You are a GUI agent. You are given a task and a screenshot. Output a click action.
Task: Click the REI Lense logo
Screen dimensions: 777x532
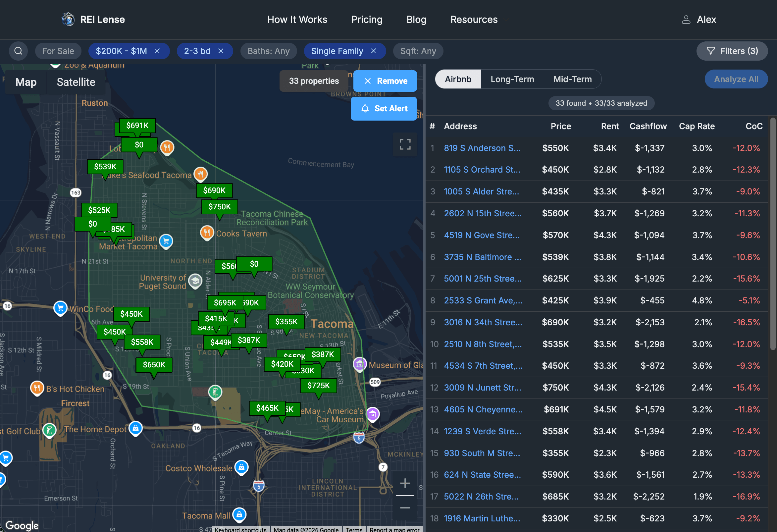[68, 19]
